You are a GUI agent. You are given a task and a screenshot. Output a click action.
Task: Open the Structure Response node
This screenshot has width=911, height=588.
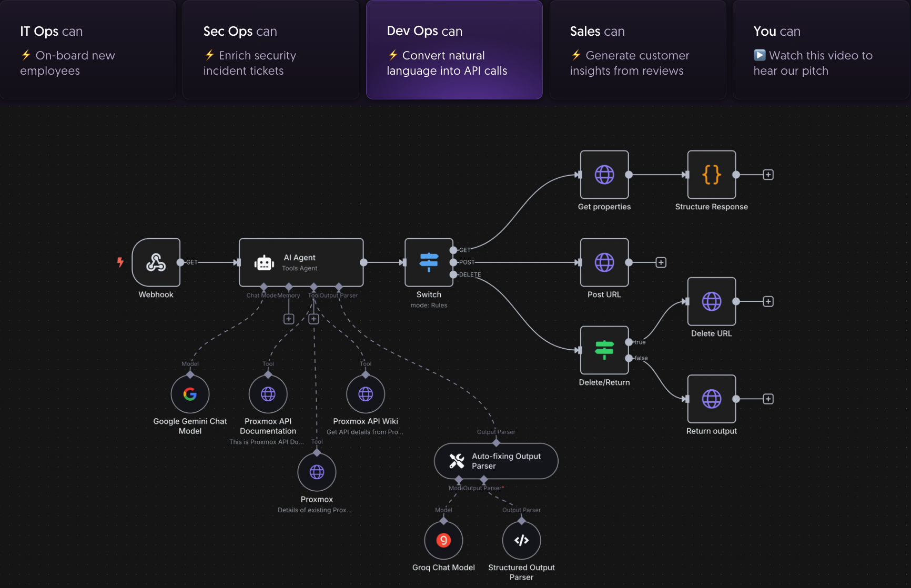pyautogui.click(x=712, y=175)
